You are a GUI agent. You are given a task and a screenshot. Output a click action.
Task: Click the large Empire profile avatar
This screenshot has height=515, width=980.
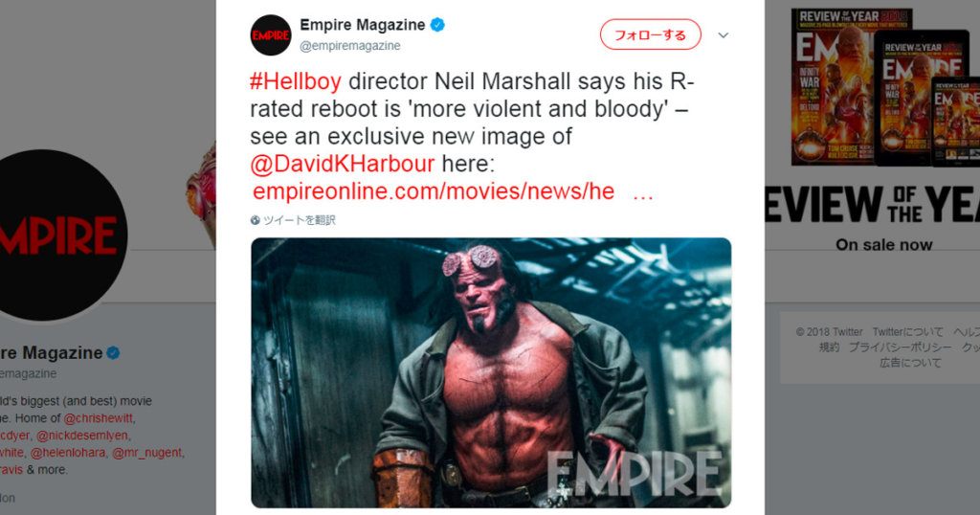[59, 235]
